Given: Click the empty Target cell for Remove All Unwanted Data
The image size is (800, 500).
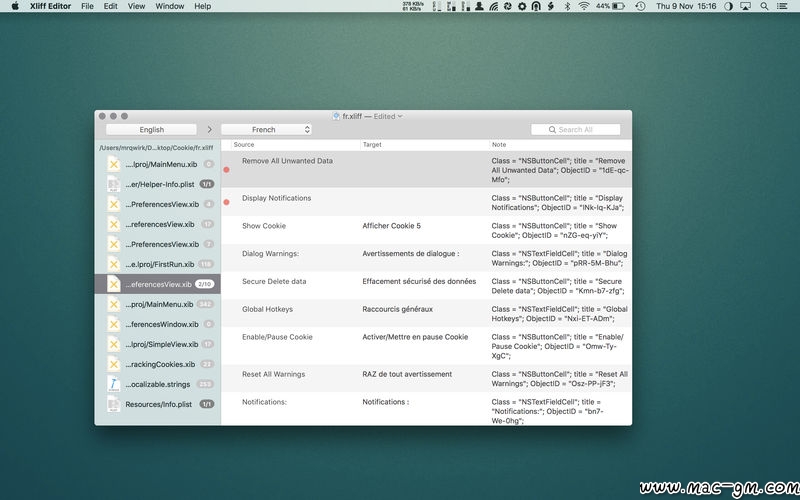Looking at the screenshot, I should [424, 169].
